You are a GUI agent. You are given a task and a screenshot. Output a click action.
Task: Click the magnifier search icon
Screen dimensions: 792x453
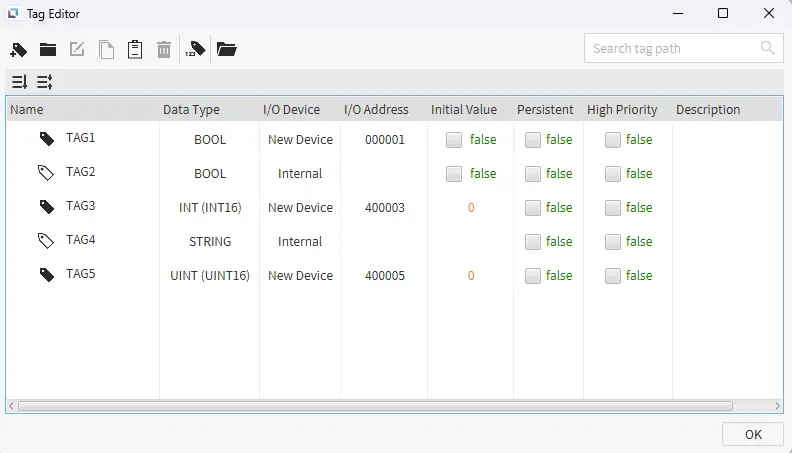[767, 48]
